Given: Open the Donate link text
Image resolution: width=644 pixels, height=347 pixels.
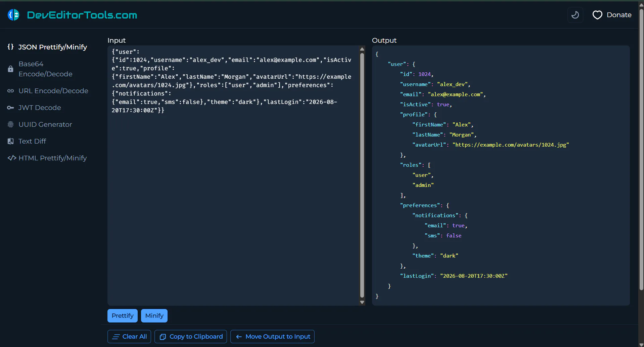Looking at the screenshot, I should click(619, 15).
